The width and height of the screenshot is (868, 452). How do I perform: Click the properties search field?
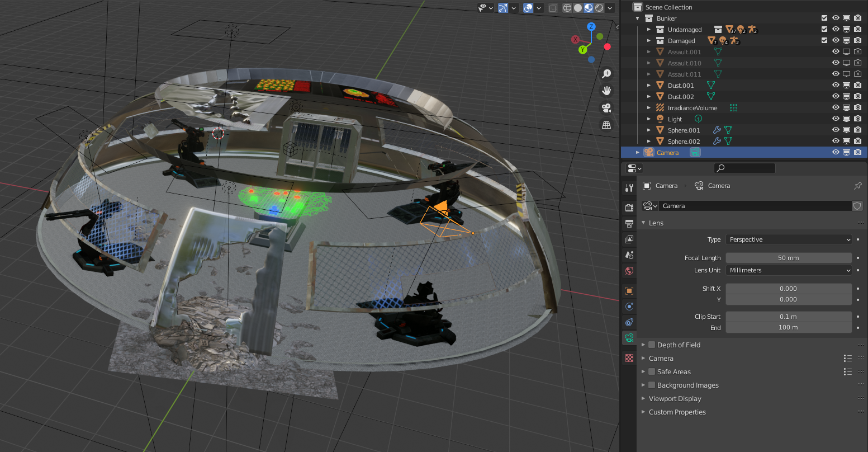coord(745,168)
